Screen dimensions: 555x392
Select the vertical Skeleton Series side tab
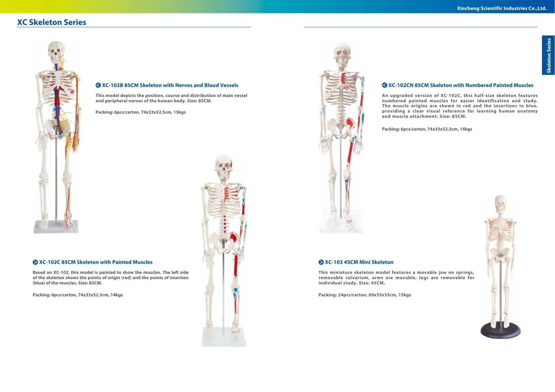coord(548,55)
